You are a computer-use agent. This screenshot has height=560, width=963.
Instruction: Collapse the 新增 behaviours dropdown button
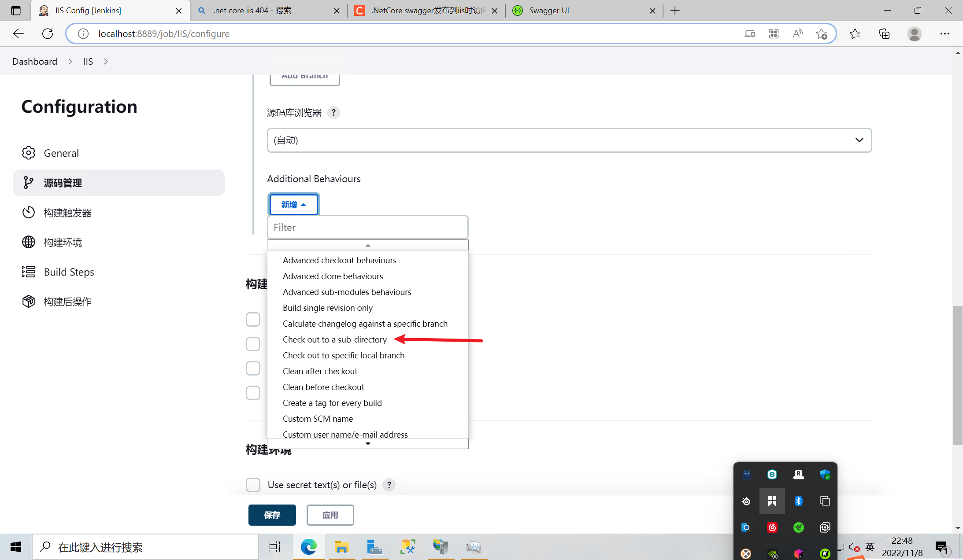tap(293, 204)
